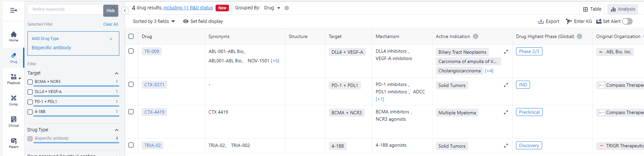This screenshot has height=156, width=644.
Task: Toggle the Set Alert switch
Action: point(627,21)
